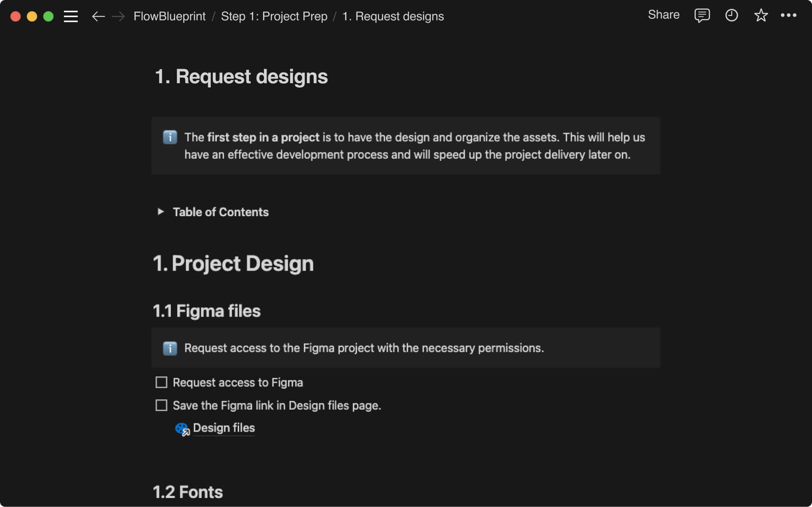Click the Table of Contents label
This screenshot has height=507, width=812.
221,212
